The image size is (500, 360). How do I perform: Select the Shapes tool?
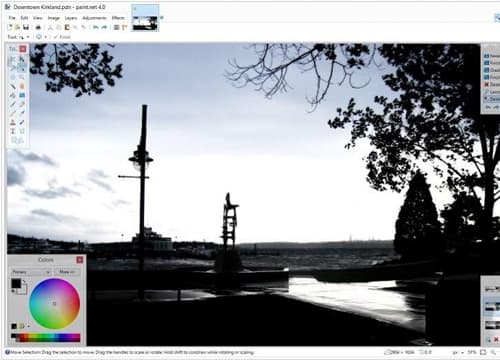[x=17, y=140]
